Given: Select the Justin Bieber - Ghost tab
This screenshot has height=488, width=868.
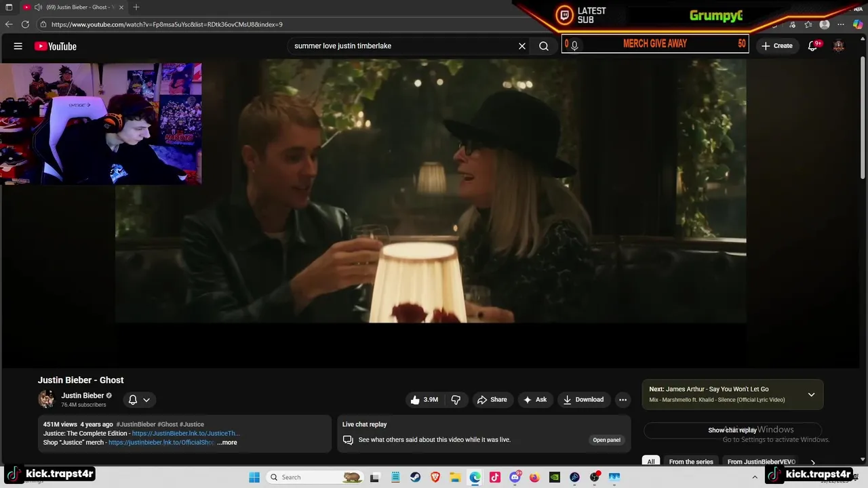Looking at the screenshot, I should pyautogui.click(x=75, y=7).
